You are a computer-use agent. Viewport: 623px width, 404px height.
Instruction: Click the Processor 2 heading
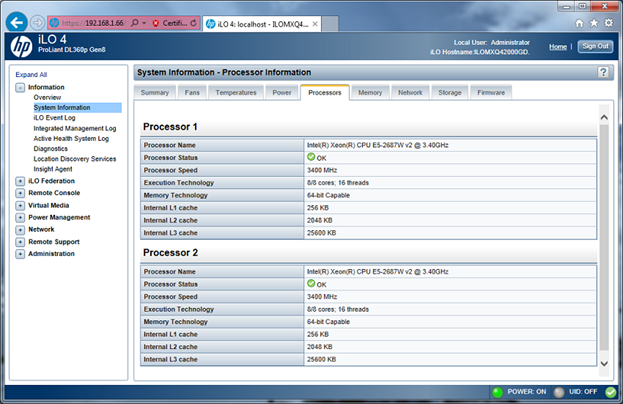170,253
